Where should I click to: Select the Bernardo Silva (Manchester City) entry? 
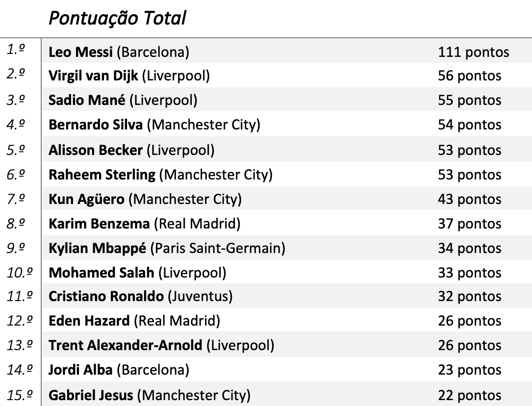tap(154, 125)
